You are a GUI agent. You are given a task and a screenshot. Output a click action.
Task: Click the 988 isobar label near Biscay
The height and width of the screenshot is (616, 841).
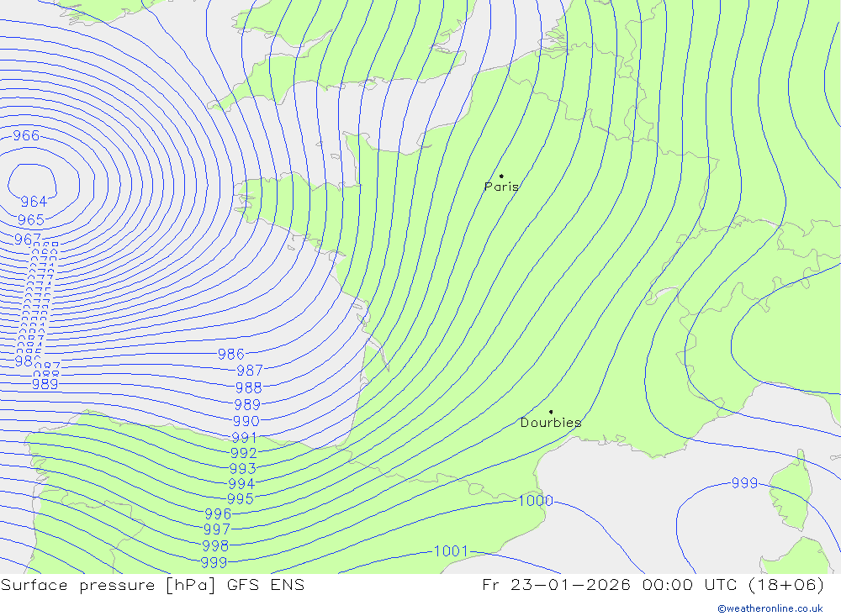pos(249,387)
